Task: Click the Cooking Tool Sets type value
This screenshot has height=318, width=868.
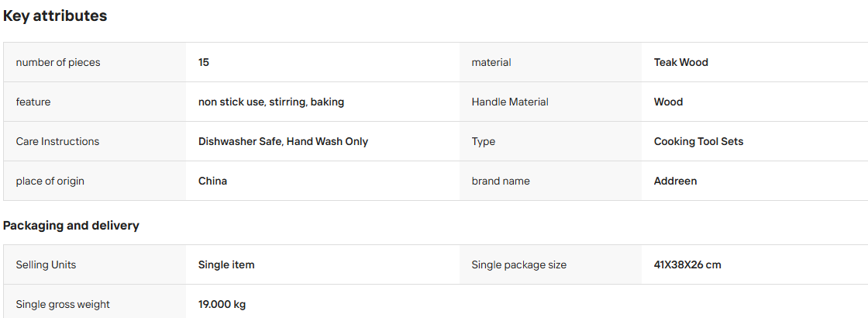Action: click(698, 141)
